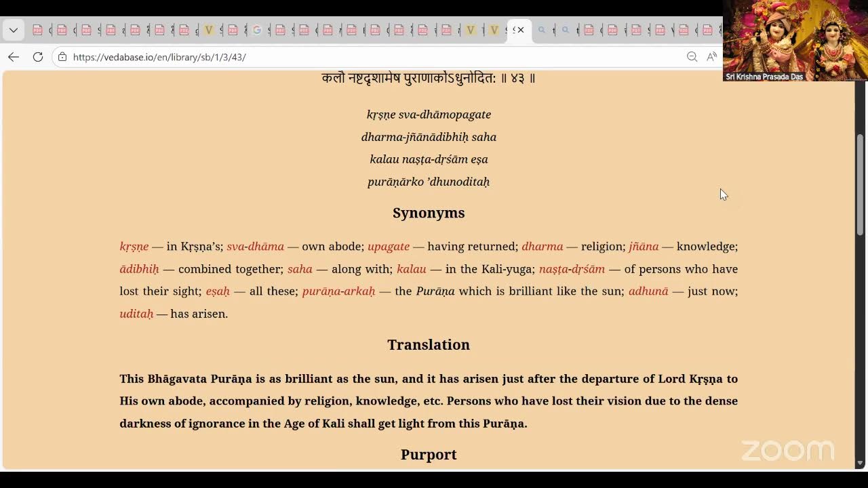Click the verse line 'kalau naṣṭa-dṛśām eṣa'
868x488 pixels.
click(429, 159)
